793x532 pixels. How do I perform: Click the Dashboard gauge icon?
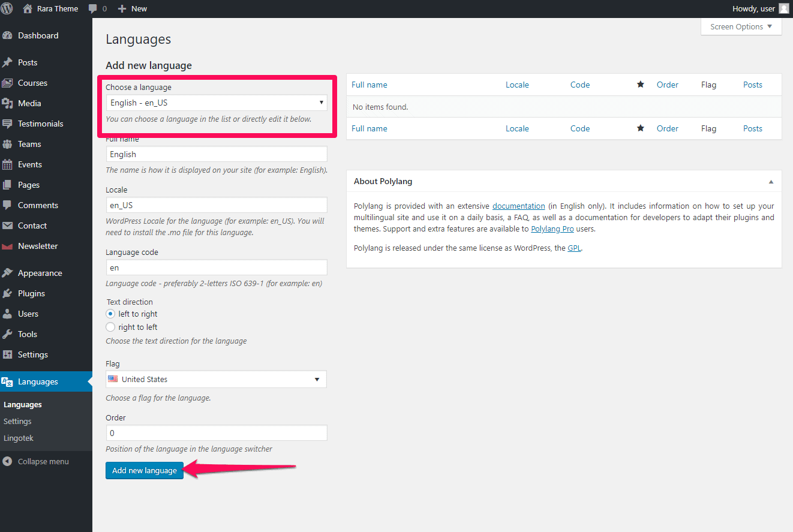7,35
